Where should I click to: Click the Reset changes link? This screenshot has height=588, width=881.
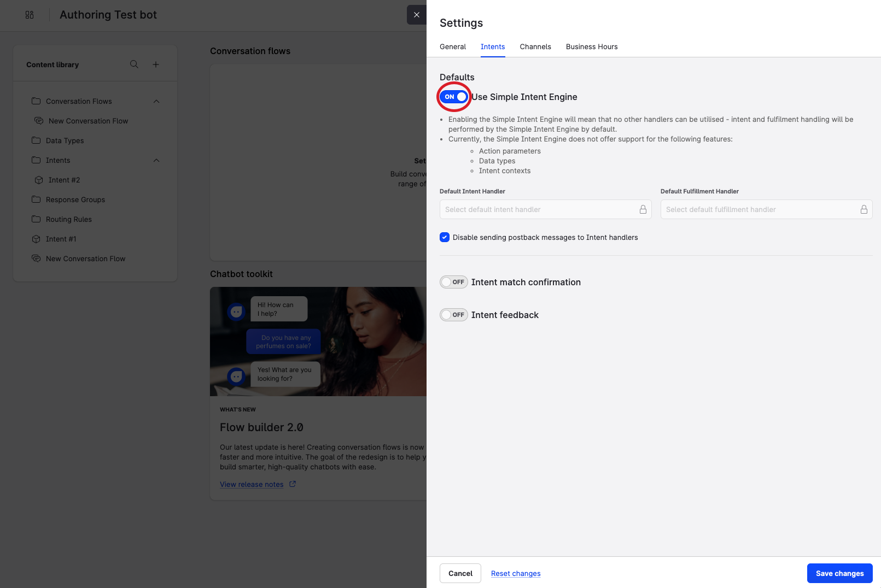(515, 573)
